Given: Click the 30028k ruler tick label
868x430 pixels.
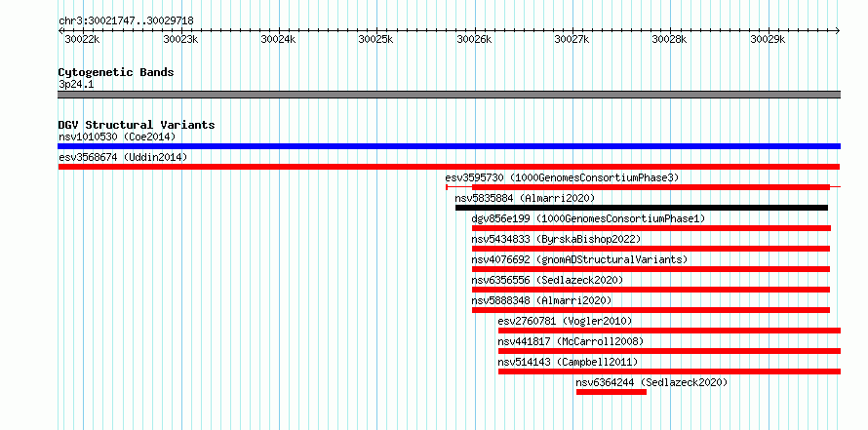Looking at the screenshot, I should [x=670, y=39].
